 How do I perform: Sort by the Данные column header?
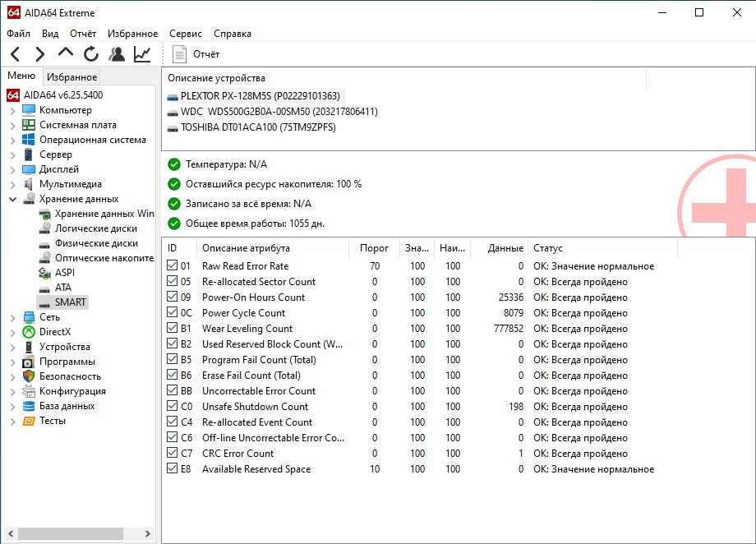coord(500,248)
